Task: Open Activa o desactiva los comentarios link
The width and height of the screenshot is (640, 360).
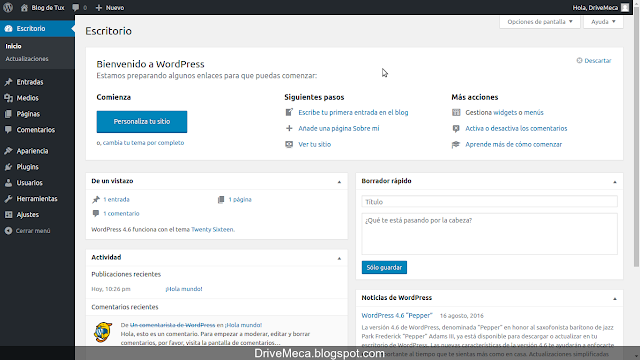Action: 516,128
